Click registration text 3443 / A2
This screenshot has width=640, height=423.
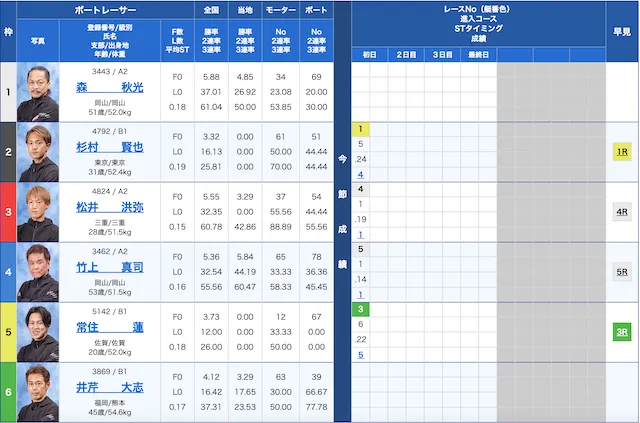coord(109,71)
